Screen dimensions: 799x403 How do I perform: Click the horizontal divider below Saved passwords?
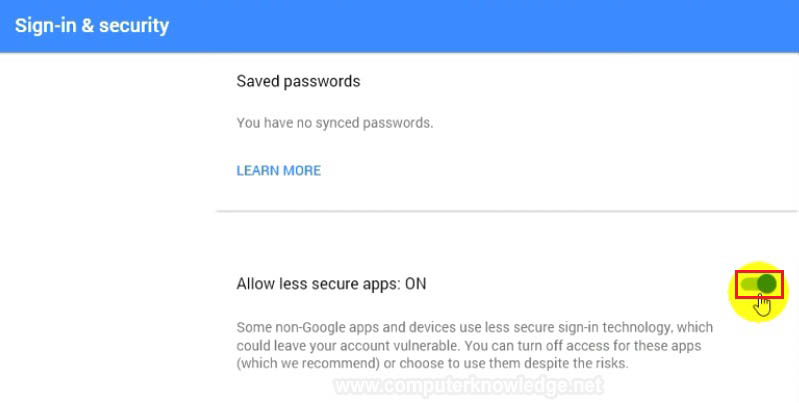point(506,210)
